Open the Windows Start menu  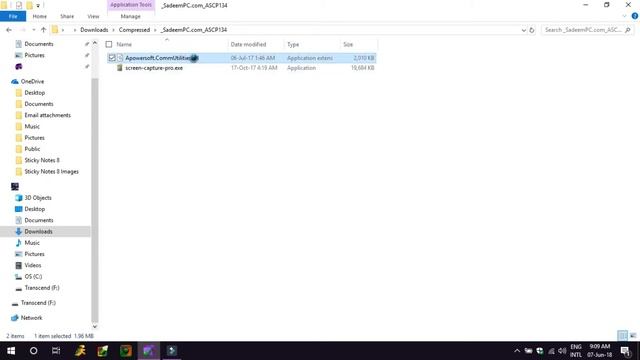11,351
